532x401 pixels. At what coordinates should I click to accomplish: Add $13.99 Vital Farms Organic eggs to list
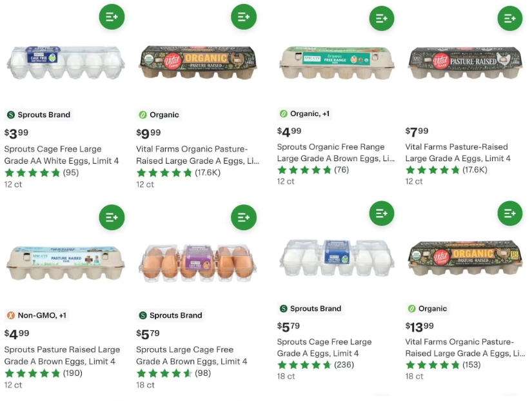(x=509, y=213)
